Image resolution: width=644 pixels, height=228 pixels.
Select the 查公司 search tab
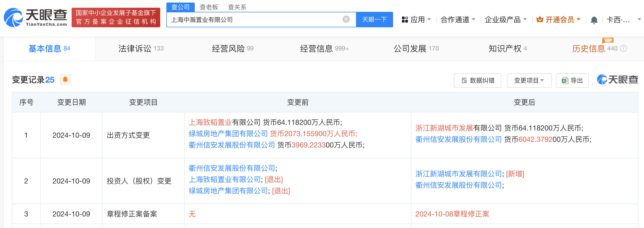point(180,7)
